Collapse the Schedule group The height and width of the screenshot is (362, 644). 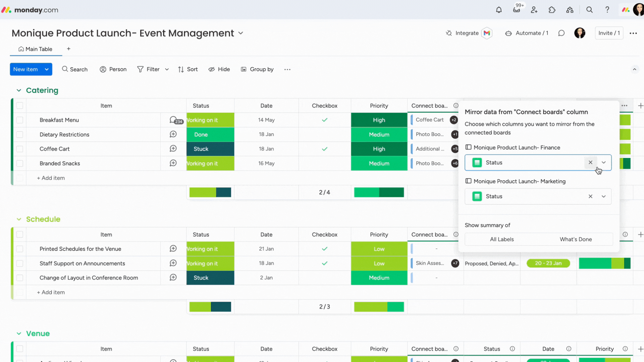pyautogui.click(x=19, y=219)
